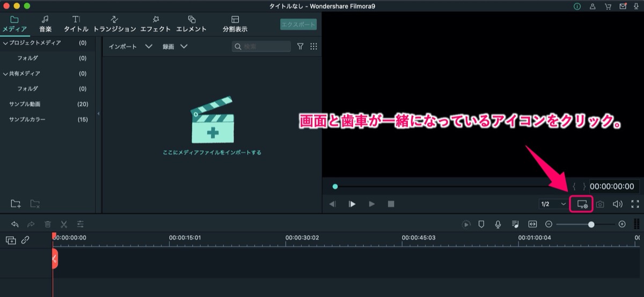Click the filter funnel icon
Screen dimensions: 644x297
click(x=301, y=47)
